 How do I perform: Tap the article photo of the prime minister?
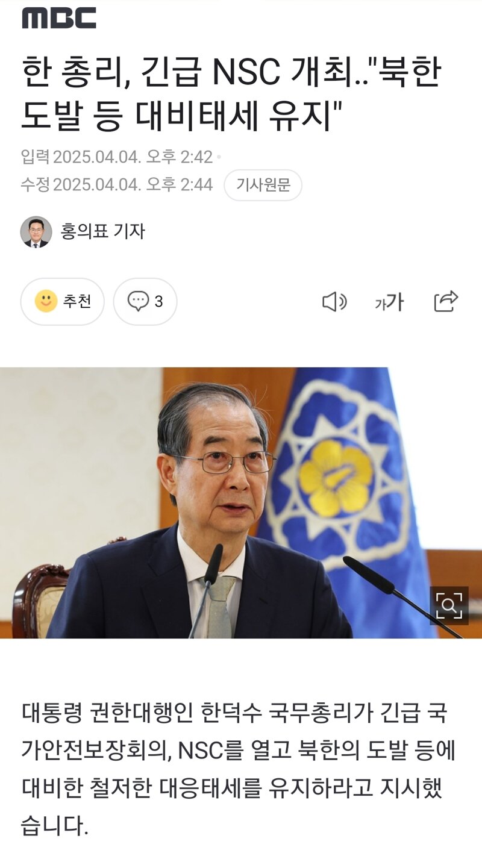pos(241,503)
